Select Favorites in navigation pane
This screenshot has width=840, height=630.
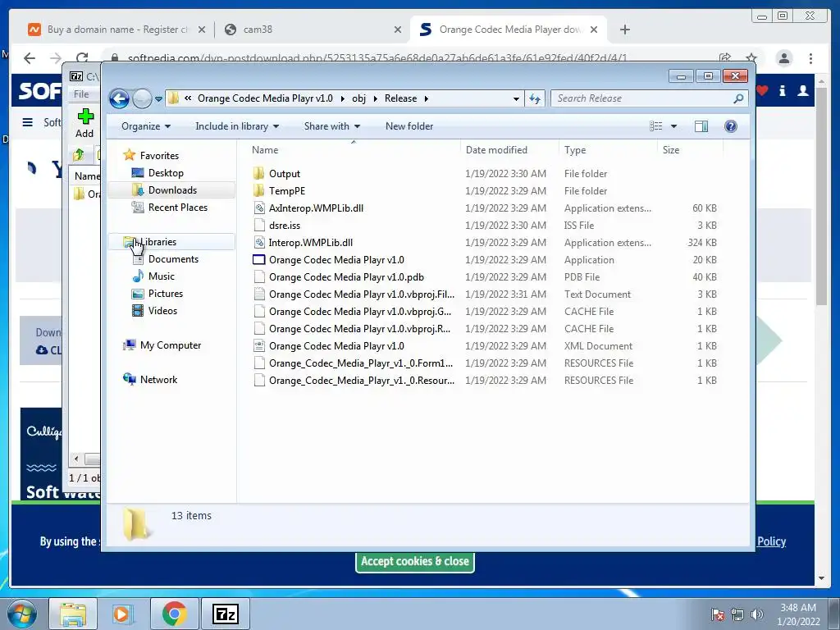coord(159,156)
